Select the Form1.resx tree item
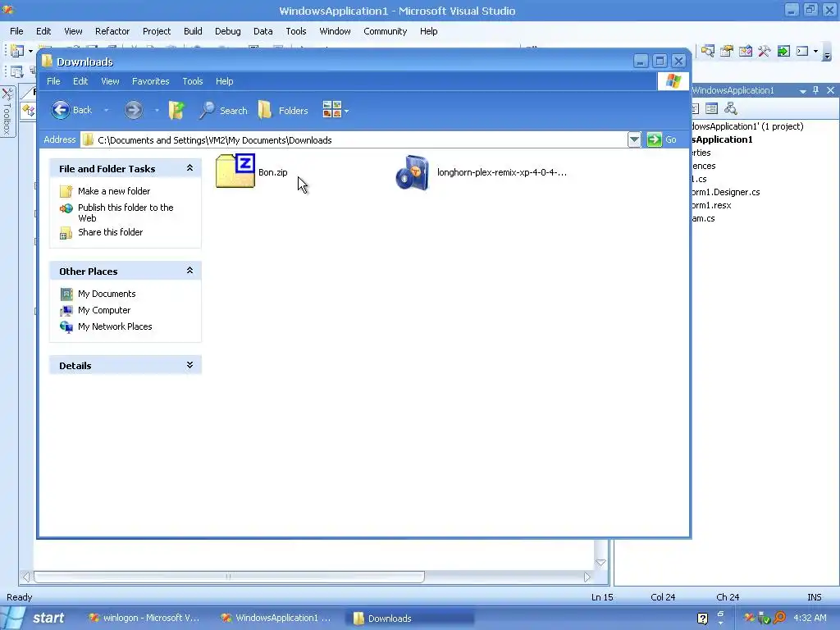 711,205
